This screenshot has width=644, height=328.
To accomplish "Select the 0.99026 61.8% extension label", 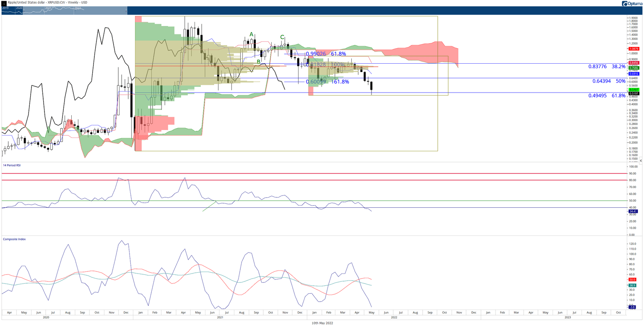I will click(326, 54).
